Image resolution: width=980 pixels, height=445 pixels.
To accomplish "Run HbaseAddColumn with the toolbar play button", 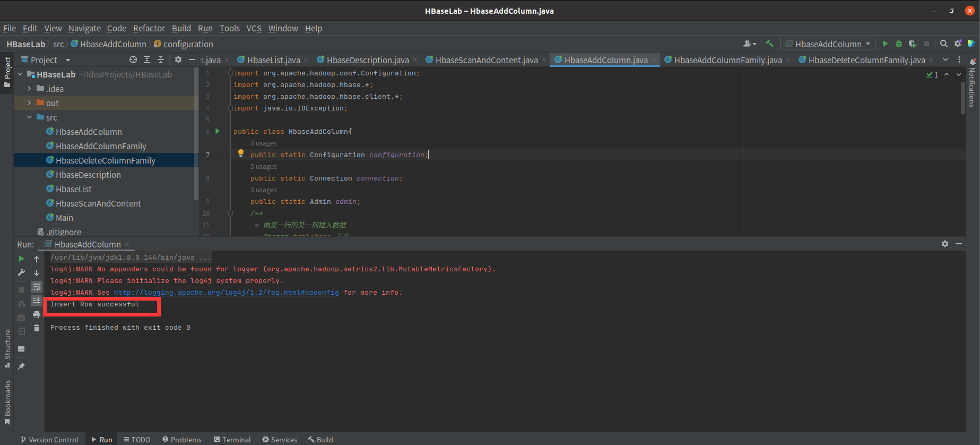I will point(884,44).
